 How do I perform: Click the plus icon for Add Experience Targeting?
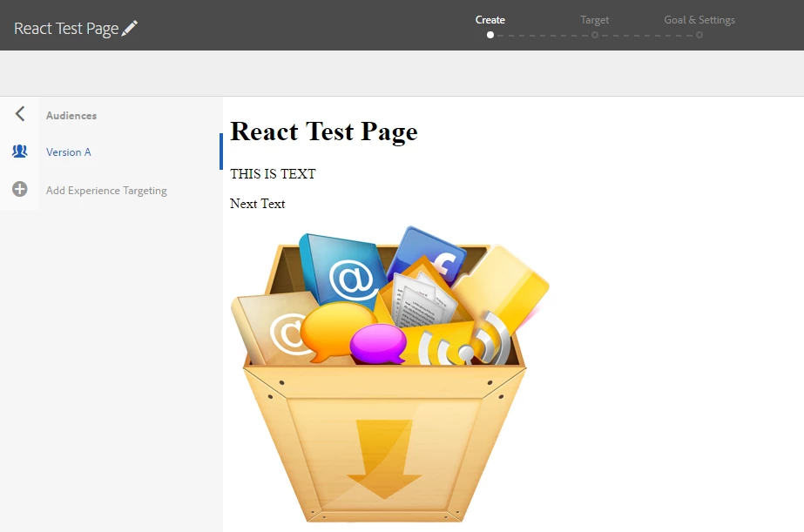tap(19, 189)
